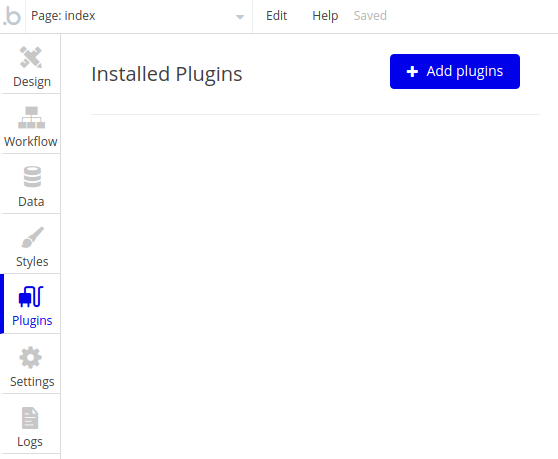Click the blue Plugins plug icon
The height and width of the screenshot is (459, 558).
point(31,297)
